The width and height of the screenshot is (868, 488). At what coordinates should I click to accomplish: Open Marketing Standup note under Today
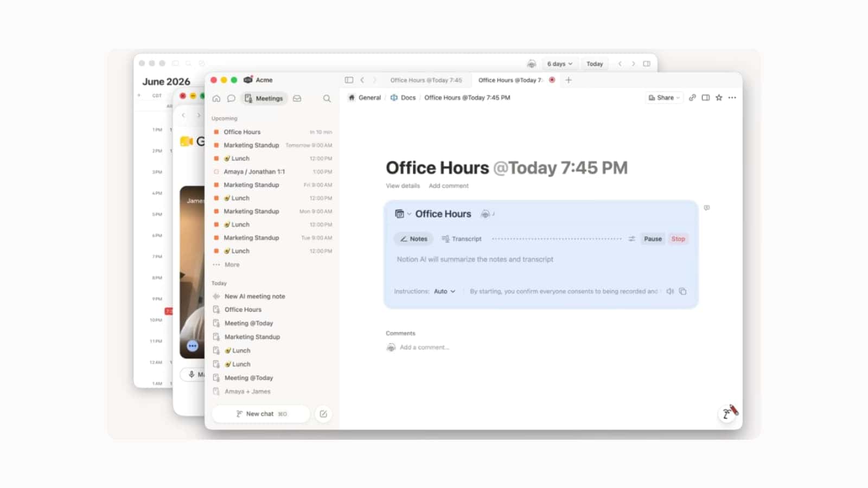(272, 337)
